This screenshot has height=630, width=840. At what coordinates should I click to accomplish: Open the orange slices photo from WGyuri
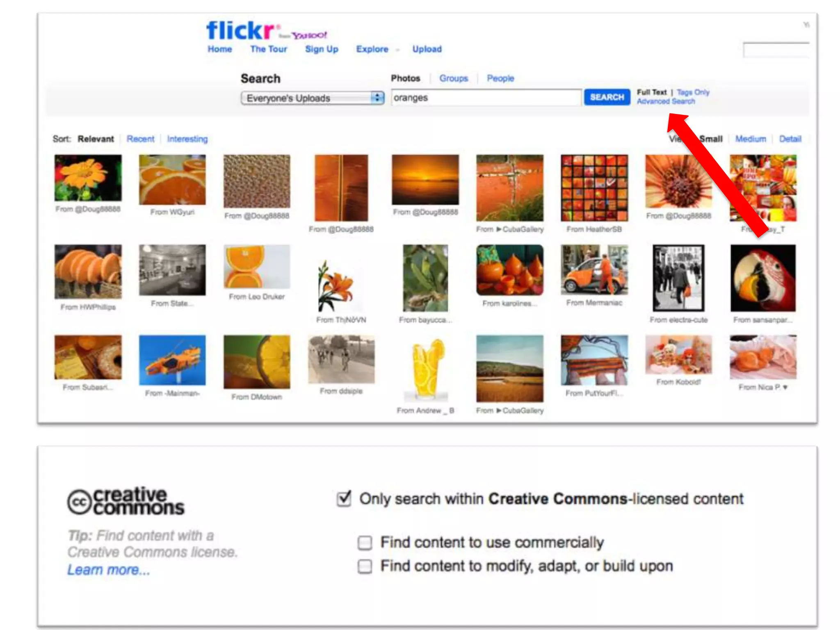[x=172, y=179]
